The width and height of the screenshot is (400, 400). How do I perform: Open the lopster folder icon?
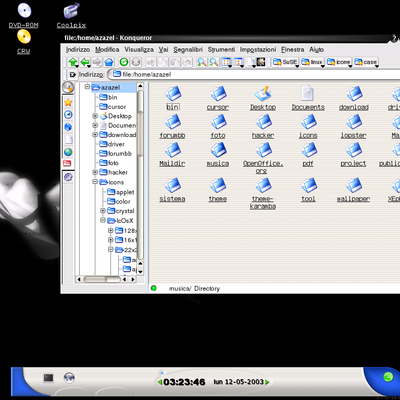(x=354, y=126)
